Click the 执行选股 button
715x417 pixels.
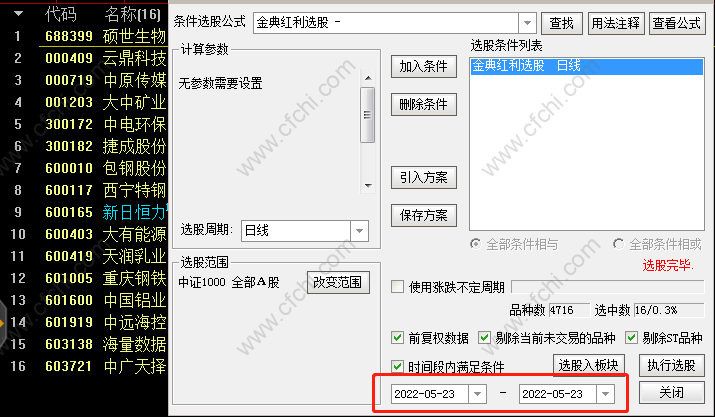672,365
